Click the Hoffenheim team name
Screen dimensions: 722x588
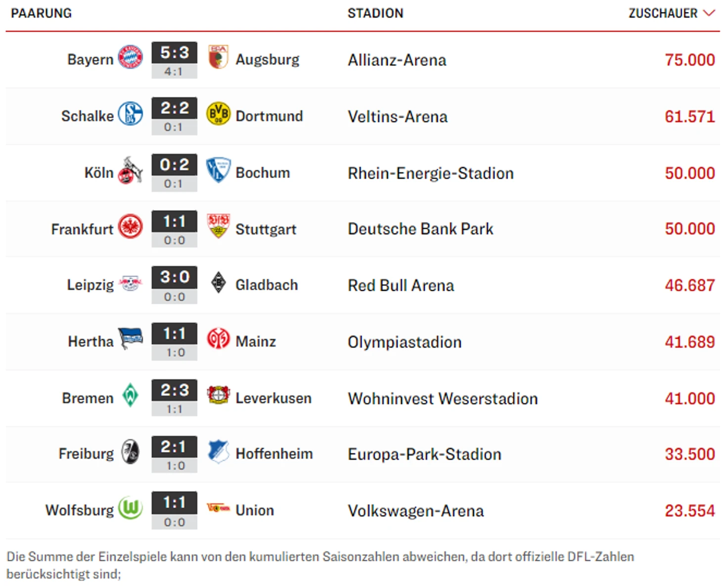pos(274,454)
